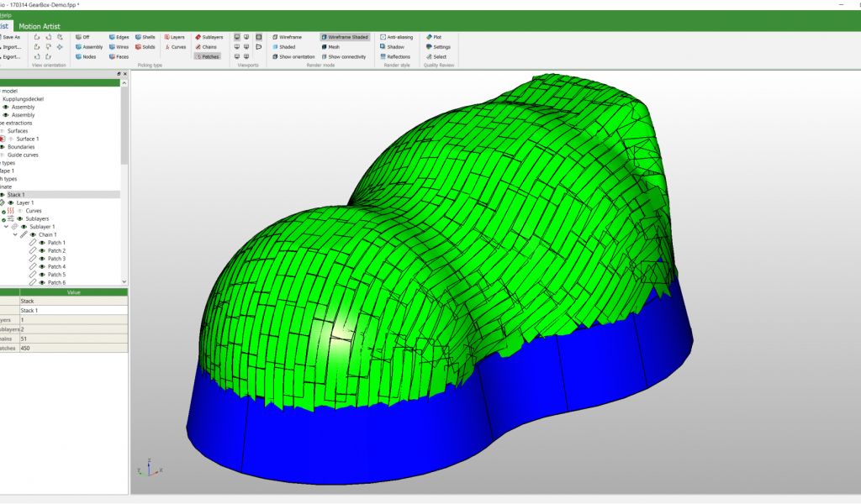Toggle Anti-aliasing render style
Viewport: 861px width, 504px height.
coord(395,37)
